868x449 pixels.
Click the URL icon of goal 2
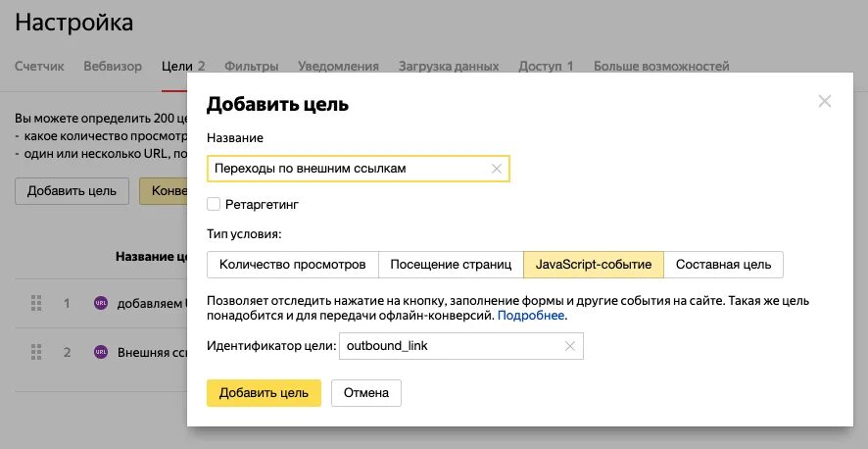click(x=101, y=352)
